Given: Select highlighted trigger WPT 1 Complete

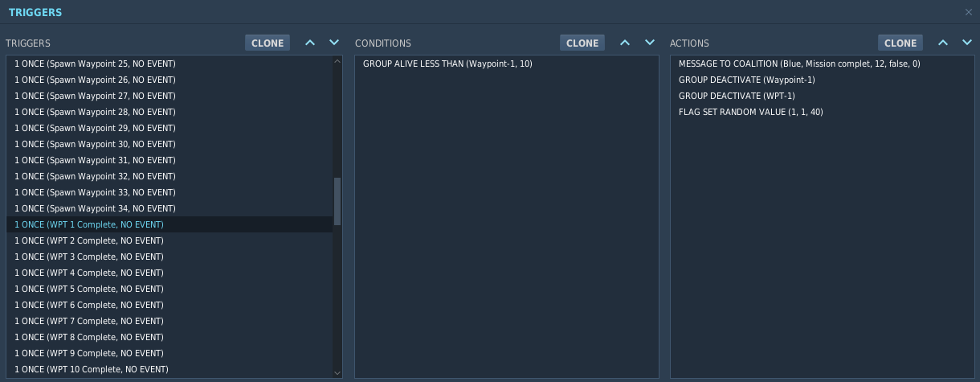Looking at the screenshot, I should click(169, 224).
